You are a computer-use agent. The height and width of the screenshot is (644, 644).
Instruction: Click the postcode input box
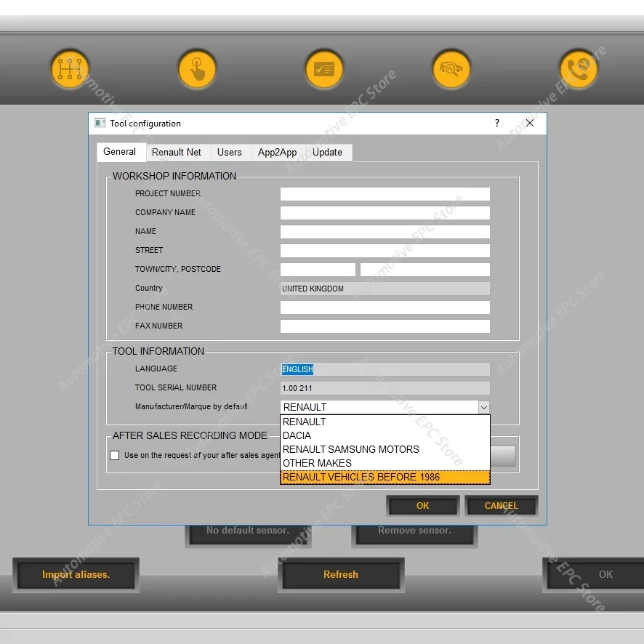pos(425,270)
